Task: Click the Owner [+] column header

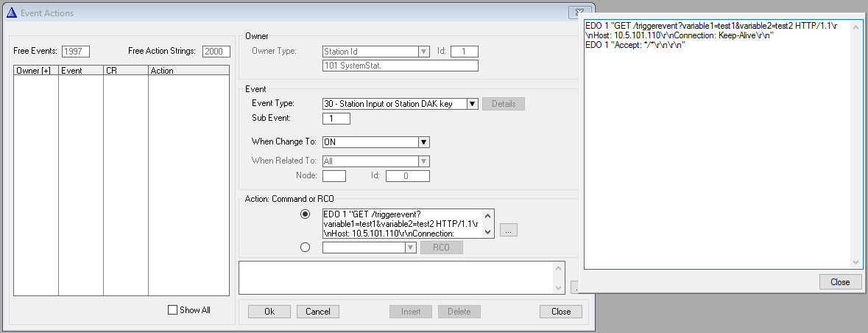Action: pyautogui.click(x=36, y=71)
